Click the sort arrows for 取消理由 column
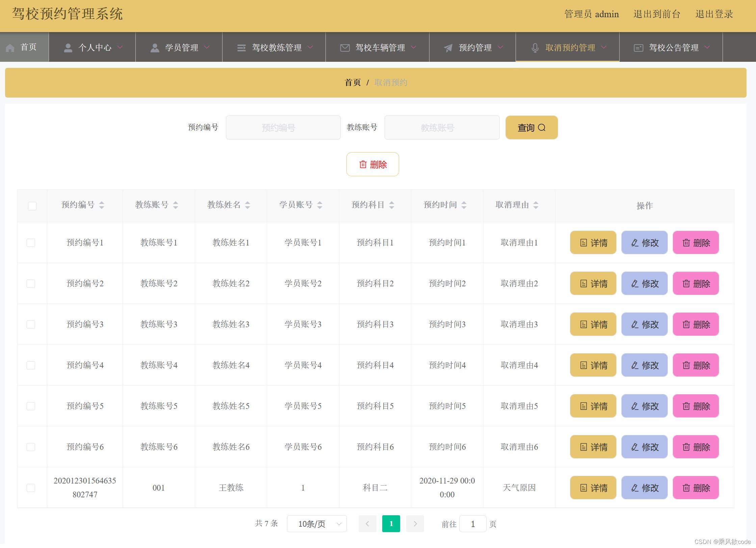 [x=536, y=205]
